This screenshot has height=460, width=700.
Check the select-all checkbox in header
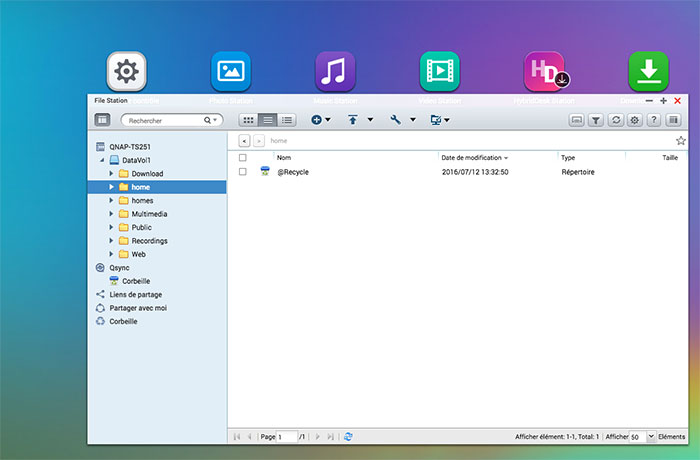coord(242,157)
